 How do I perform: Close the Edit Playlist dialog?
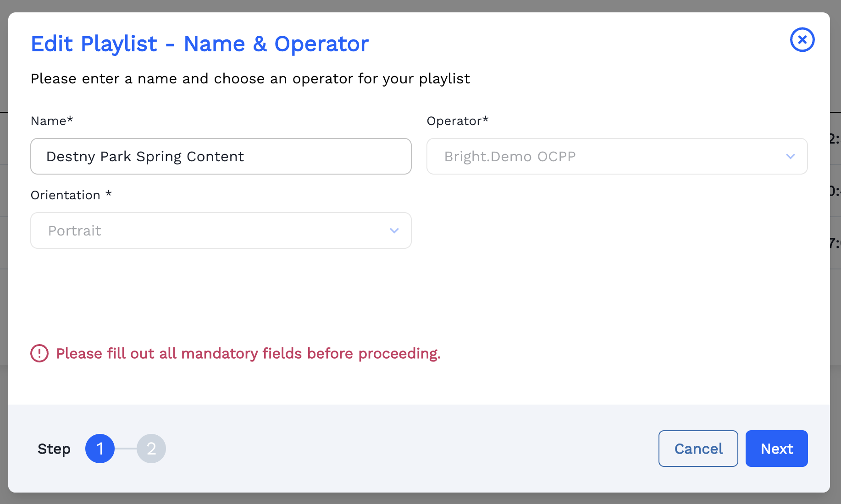click(802, 40)
